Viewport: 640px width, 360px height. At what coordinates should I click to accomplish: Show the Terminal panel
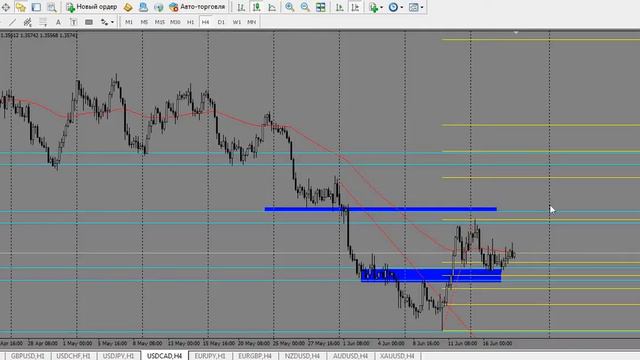pyautogui.click(x=36, y=7)
